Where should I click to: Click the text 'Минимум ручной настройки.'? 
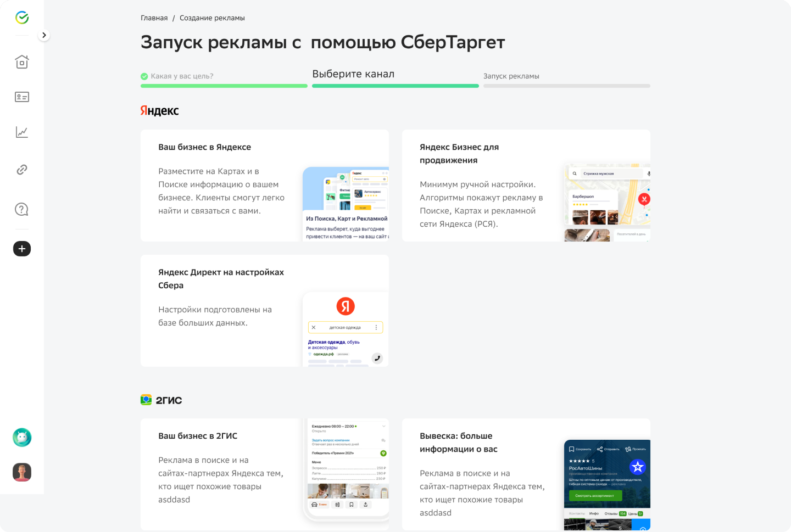click(477, 184)
